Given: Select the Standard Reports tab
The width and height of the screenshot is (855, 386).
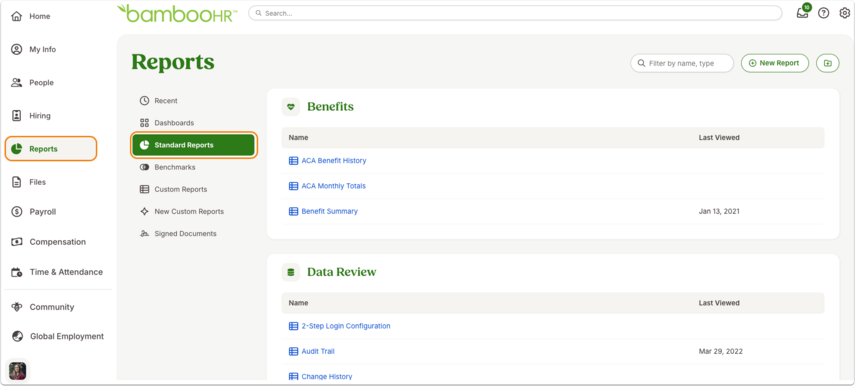Looking at the screenshot, I should click(194, 145).
